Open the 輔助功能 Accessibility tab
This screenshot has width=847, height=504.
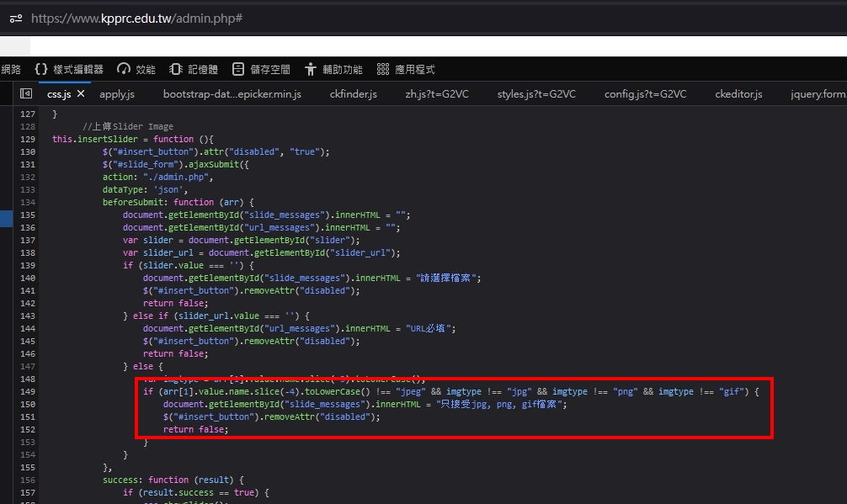click(x=333, y=69)
